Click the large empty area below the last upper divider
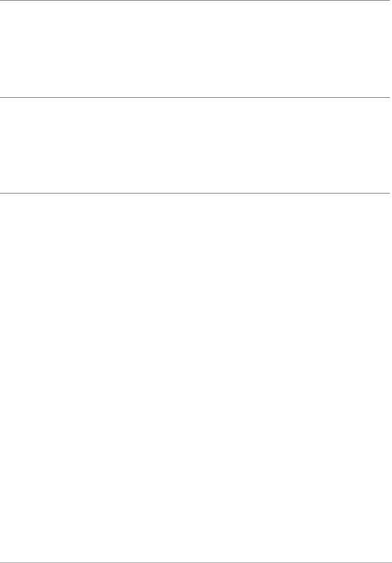Image resolution: width=392 pixels, height=563 pixels. [195, 378]
